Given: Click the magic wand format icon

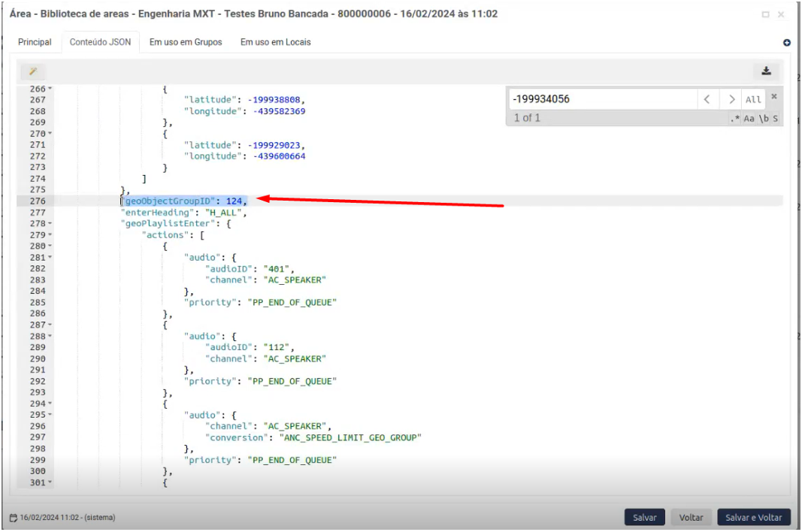Looking at the screenshot, I should (x=33, y=71).
